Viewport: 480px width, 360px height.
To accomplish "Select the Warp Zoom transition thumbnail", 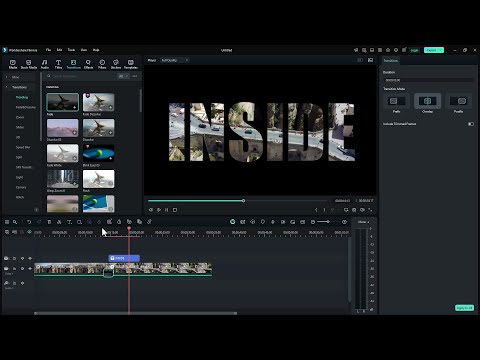I will (x=63, y=179).
